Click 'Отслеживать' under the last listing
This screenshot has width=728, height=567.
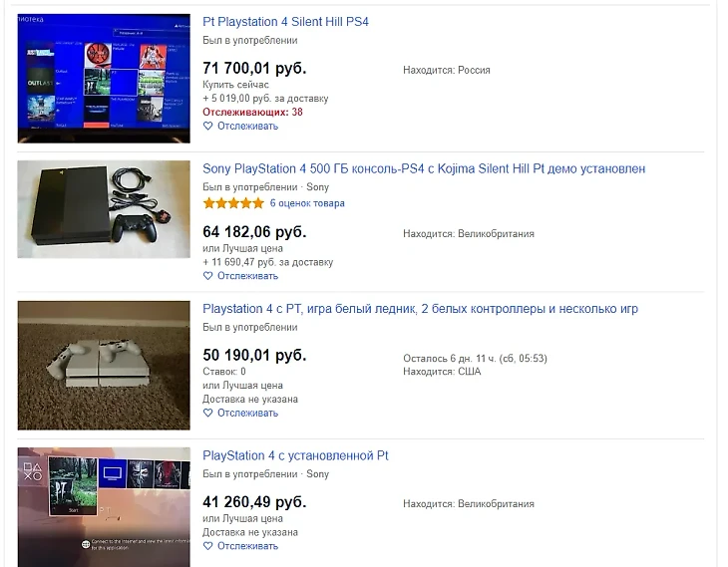[247, 546]
